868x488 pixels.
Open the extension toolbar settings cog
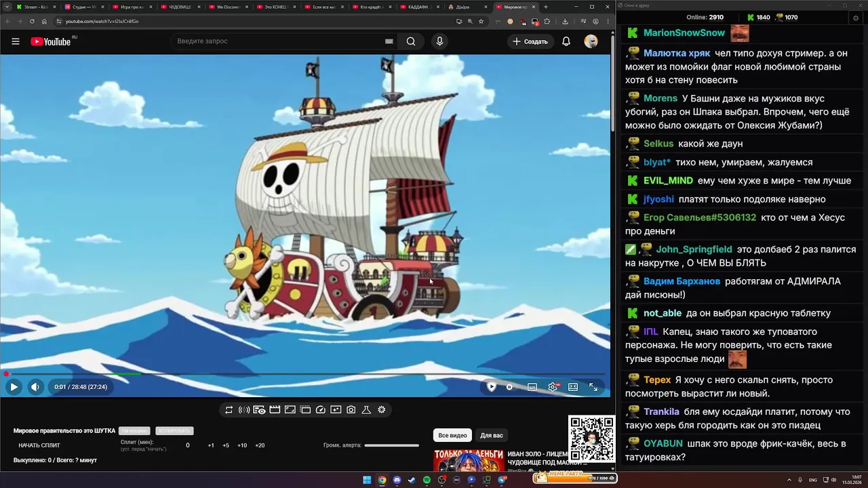(382, 410)
